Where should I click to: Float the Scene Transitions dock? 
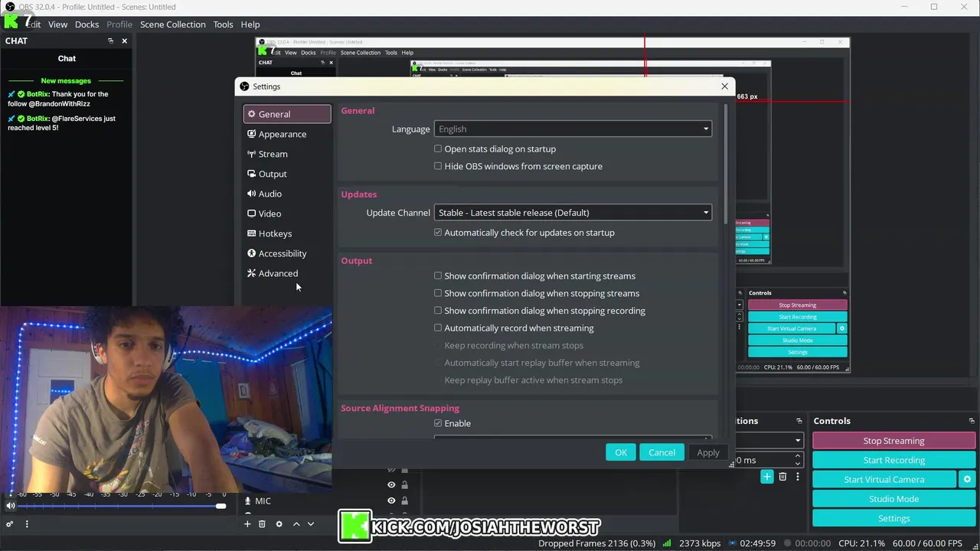(x=799, y=421)
